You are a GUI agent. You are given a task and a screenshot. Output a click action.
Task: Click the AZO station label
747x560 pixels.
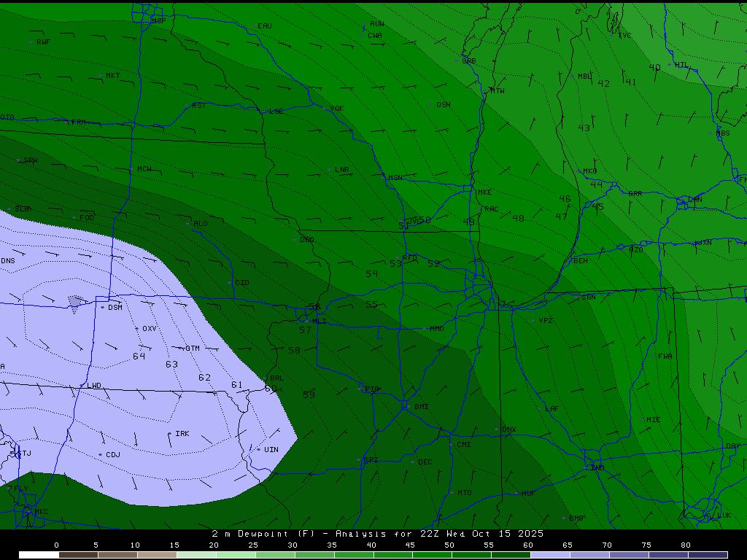tap(636, 250)
